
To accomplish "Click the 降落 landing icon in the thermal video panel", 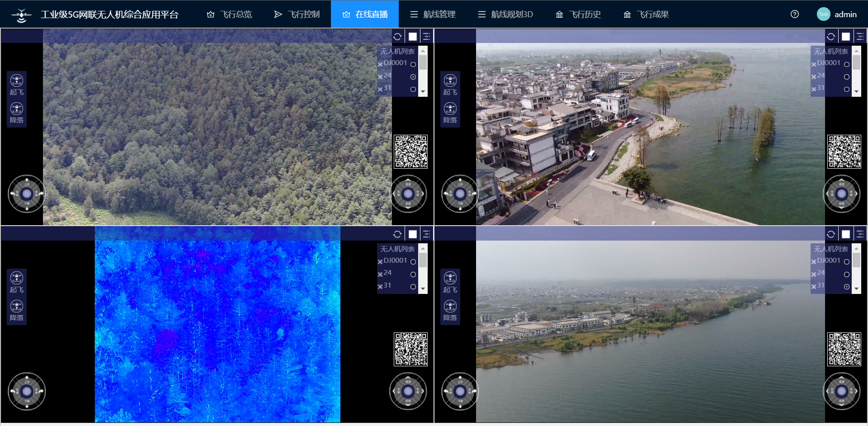I will pyautogui.click(x=17, y=306).
